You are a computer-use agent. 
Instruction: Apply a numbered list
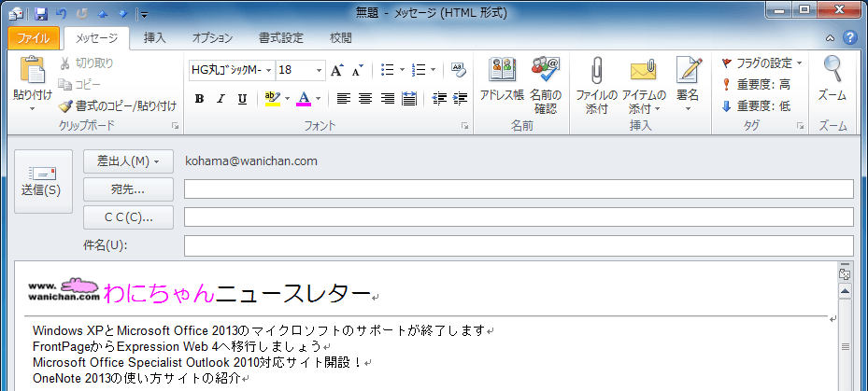tap(420, 70)
